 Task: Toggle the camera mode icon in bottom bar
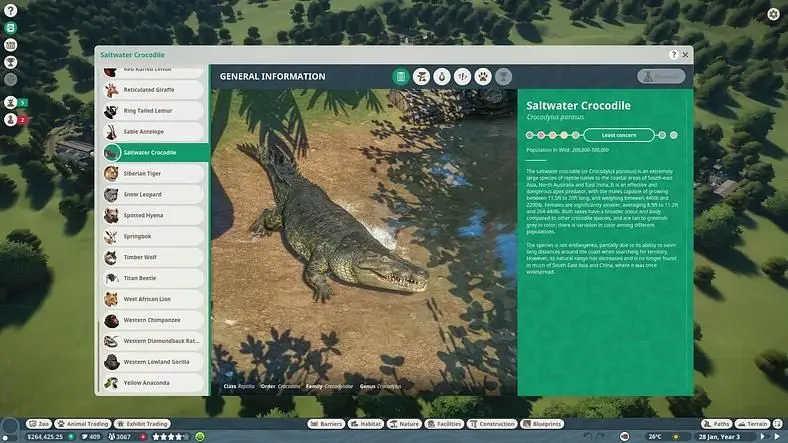point(625,437)
